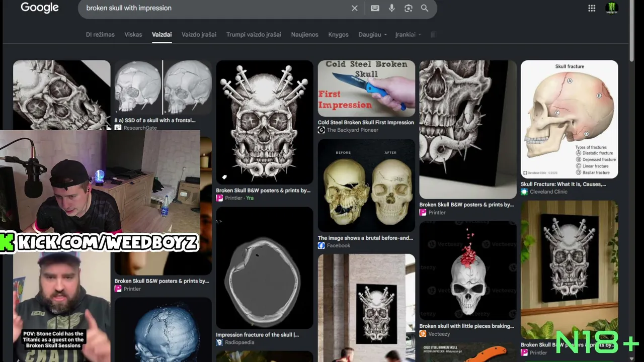Image resolution: width=644 pixels, height=362 pixels.
Task: Start voice search with the microphone icon
Action: click(x=392, y=8)
